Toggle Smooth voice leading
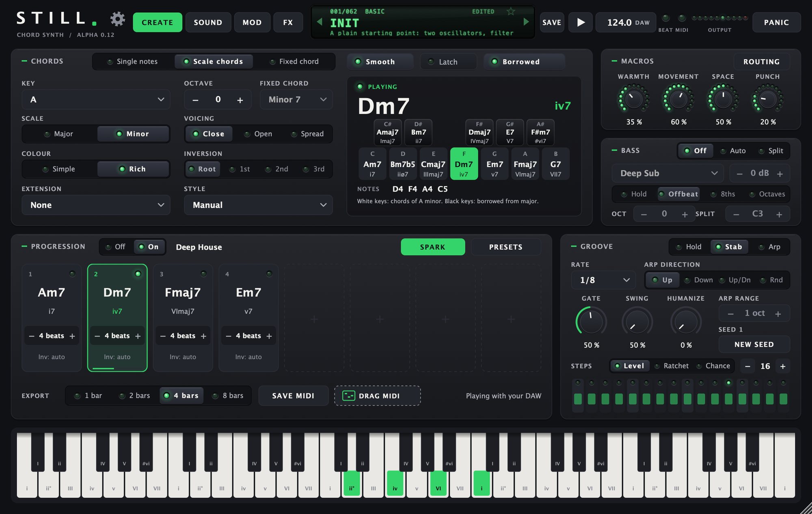This screenshot has height=514, width=812. click(380, 62)
